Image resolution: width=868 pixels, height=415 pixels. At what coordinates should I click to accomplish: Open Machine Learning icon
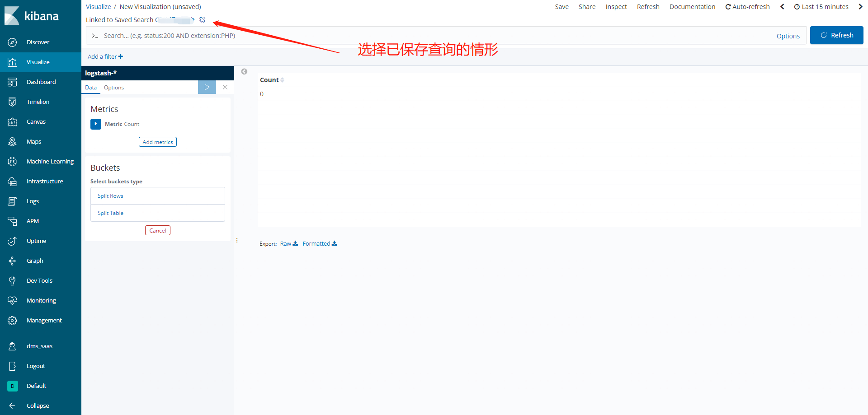[x=12, y=161]
